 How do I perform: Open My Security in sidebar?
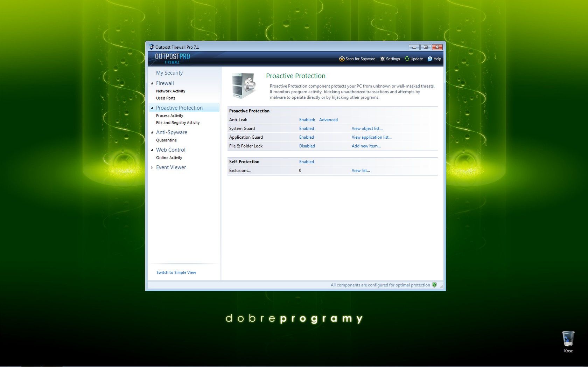click(x=169, y=73)
